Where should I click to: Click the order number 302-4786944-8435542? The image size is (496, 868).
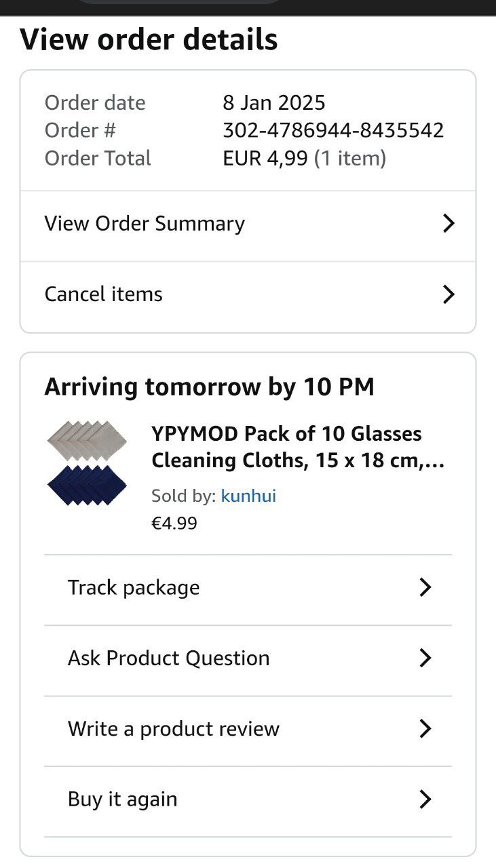tap(333, 130)
